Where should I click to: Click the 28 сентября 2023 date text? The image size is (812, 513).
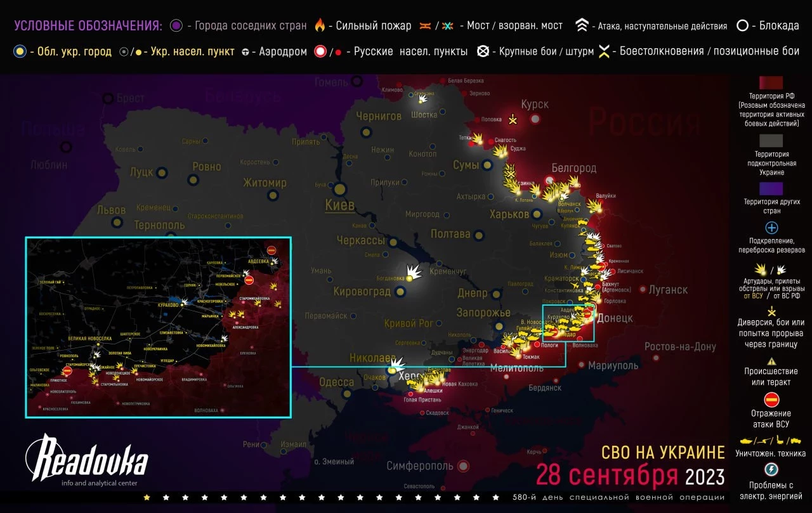point(630,474)
